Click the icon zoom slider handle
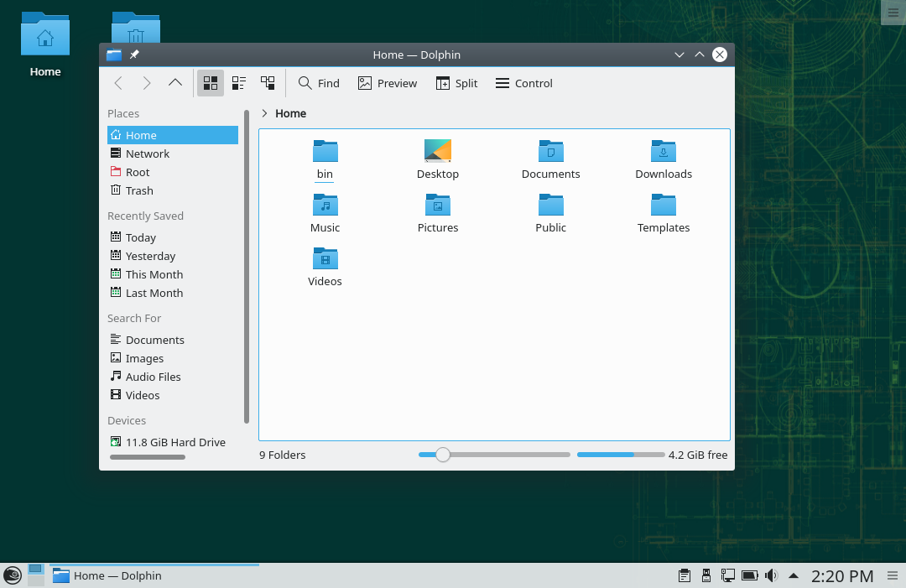 pos(443,455)
